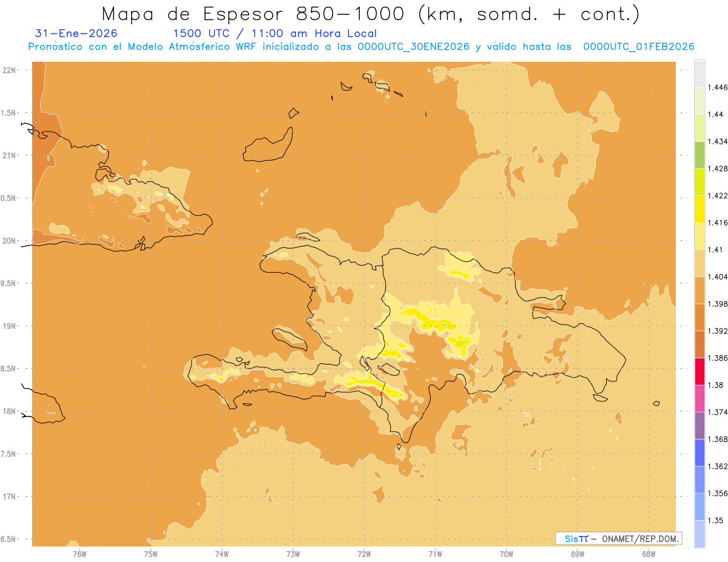Select the 6.5N latitude label
This screenshot has height=562, width=728.
(9, 539)
